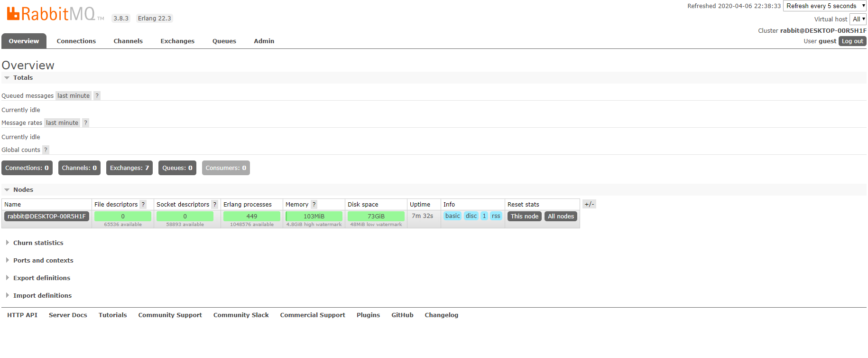This screenshot has height=358, width=868.
Task: Open help for Queued messages
Action: click(97, 96)
